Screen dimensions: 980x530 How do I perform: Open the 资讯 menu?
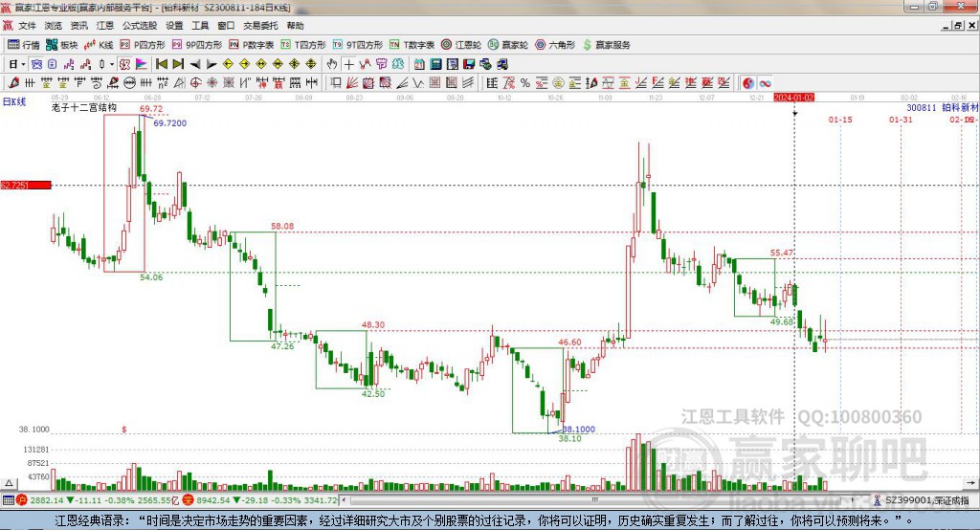(78, 26)
